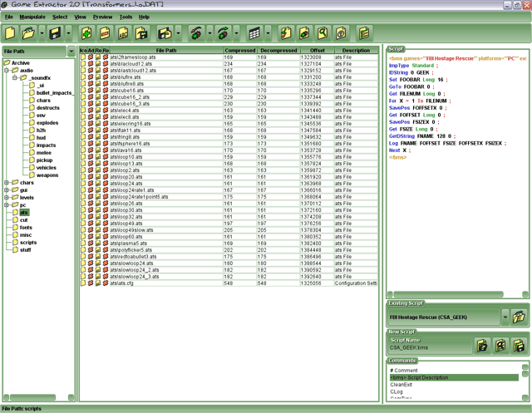This screenshot has height=413, width=532.
Task: Open the Manipulate menu
Action: (32, 17)
